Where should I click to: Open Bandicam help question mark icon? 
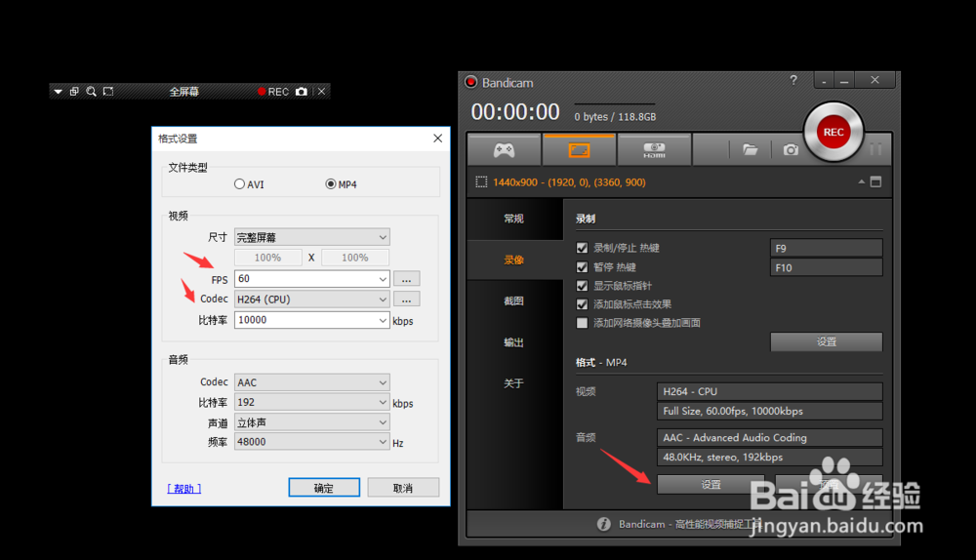point(793,80)
